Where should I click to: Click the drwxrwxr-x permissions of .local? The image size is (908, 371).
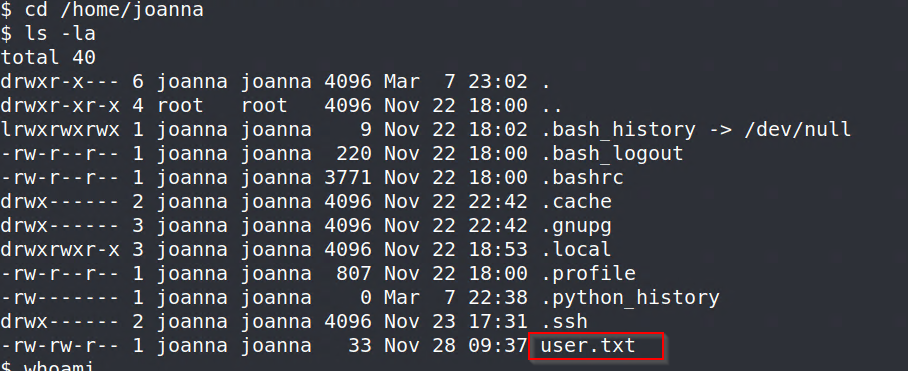point(60,249)
